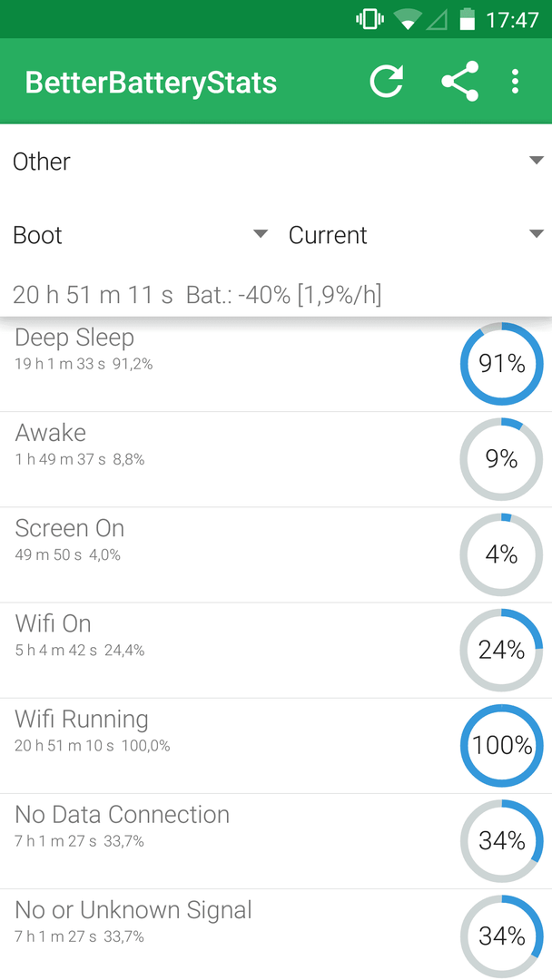Tap the Deep Sleep 91% ring gauge

[501, 364]
